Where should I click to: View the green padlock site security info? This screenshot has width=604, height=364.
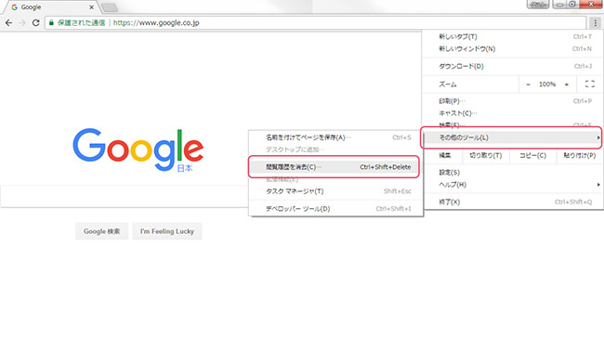(x=51, y=23)
